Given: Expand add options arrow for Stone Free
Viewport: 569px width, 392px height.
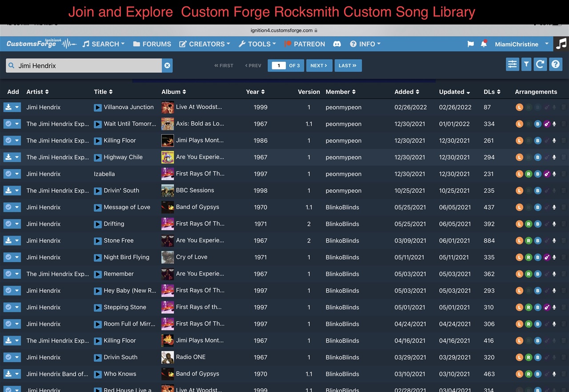Looking at the screenshot, I should [x=17, y=240].
